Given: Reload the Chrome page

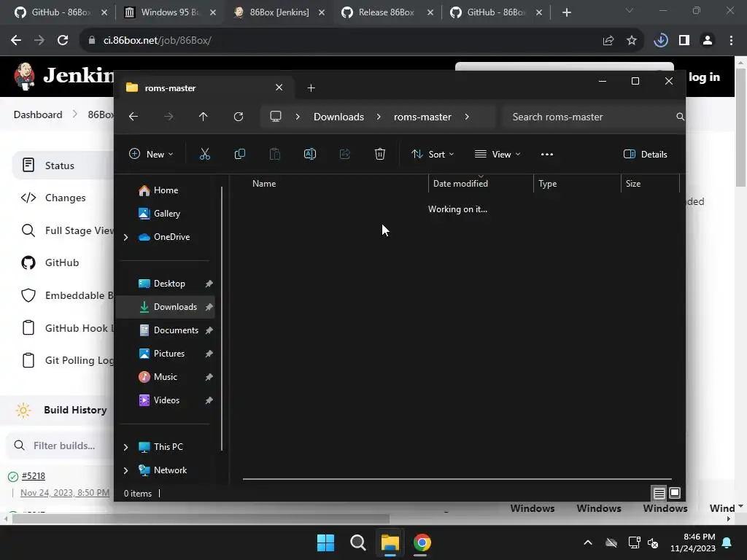Looking at the screenshot, I should coord(63,41).
